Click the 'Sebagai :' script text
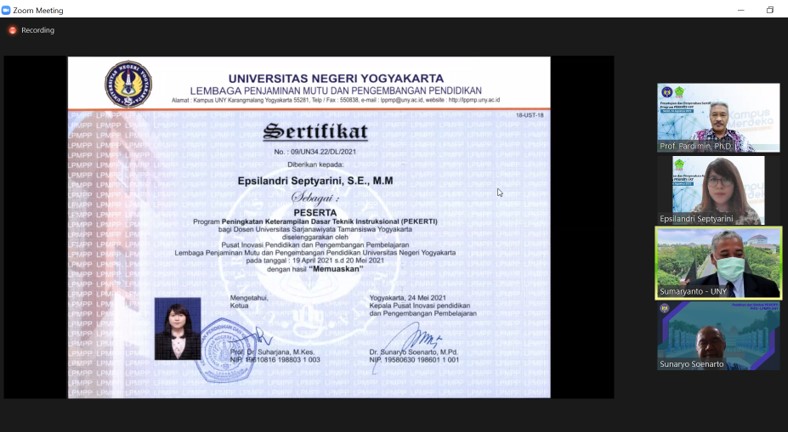Screen dimensions: 788x432 pos(315,198)
